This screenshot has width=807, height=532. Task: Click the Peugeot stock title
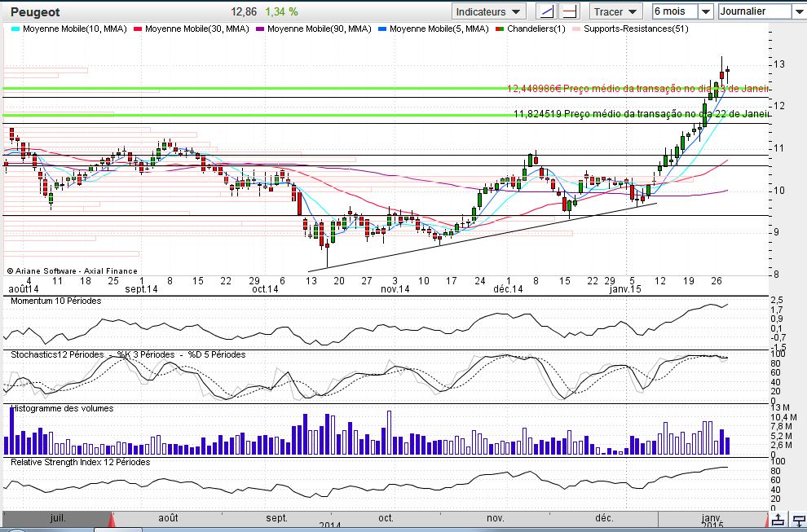(x=33, y=12)
